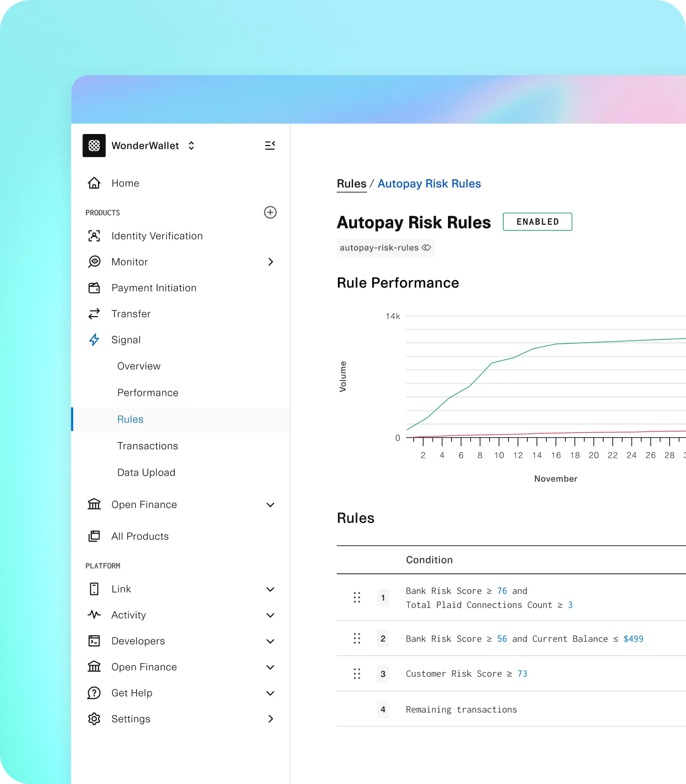Click the Get Help question icon

point(94,693)
